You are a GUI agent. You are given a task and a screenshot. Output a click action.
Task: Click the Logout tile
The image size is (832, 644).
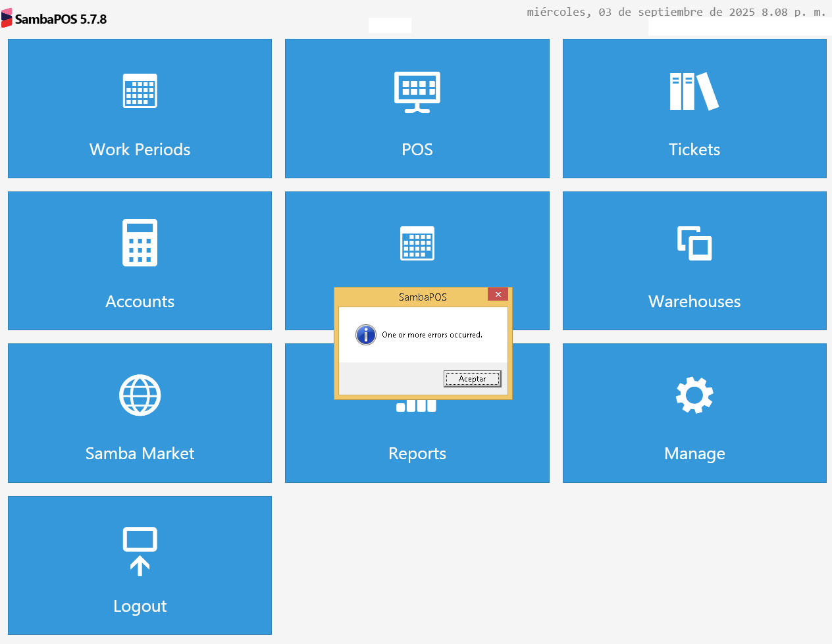tap(140, 565)
